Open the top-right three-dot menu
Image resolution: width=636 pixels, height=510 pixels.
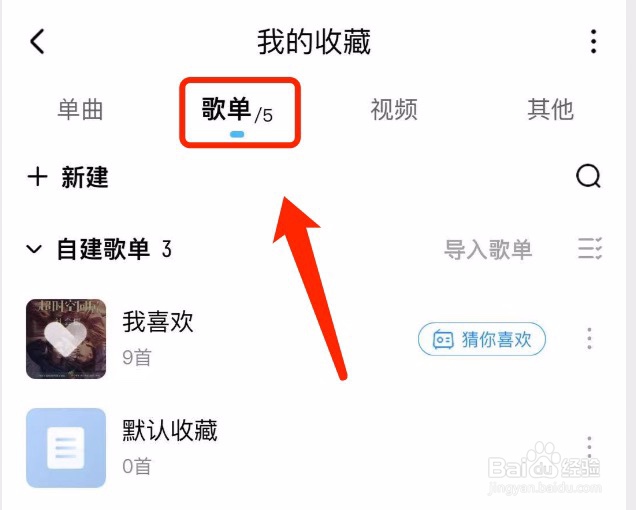point(593,41)
